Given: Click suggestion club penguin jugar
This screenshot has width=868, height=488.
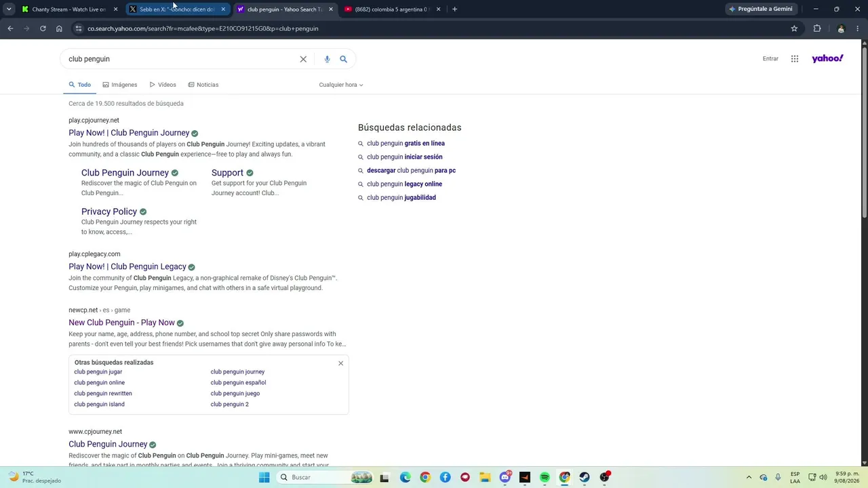Looking at the screenshot, I should (x=98, y=371).
